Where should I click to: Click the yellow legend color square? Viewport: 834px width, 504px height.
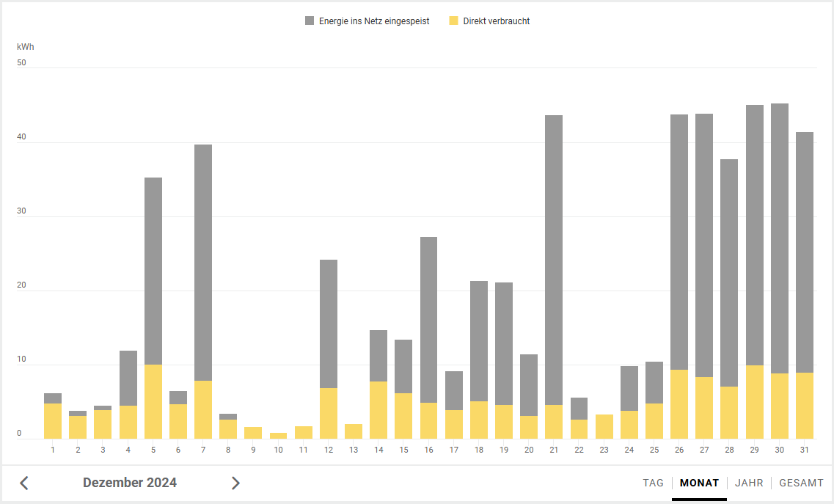coord(454,21)
